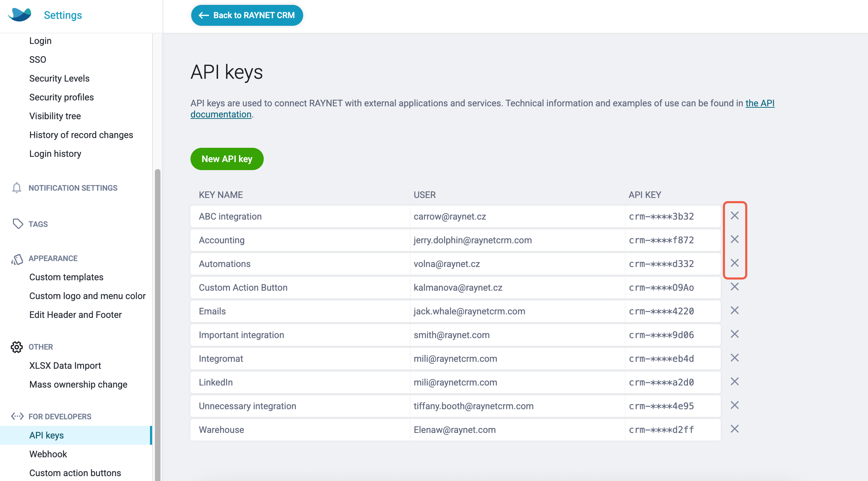Click user carrow@raynet.cz
The width and height of the screenshot is (868, 481).
450,216
